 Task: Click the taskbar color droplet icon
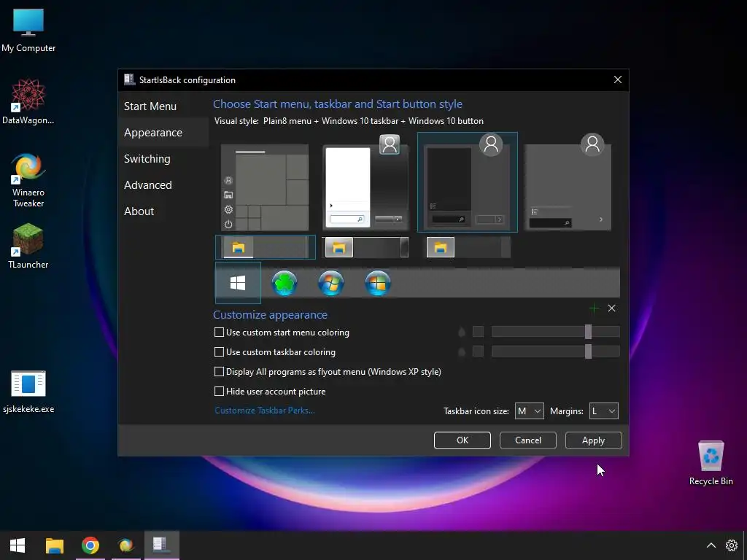tap(461, 352)
